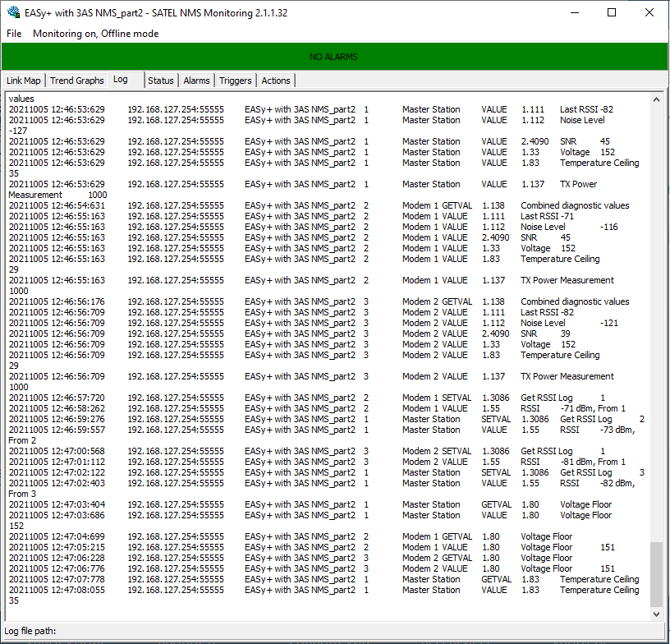Minimize the SATEL NMS Monitoring window
Screen dimensions: 670x644
(573, 13)
